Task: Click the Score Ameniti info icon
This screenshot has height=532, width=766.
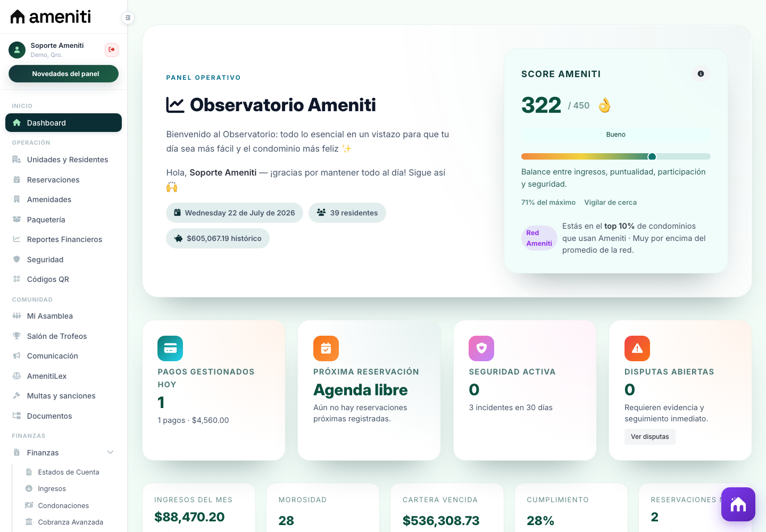Action: (701, 74)
